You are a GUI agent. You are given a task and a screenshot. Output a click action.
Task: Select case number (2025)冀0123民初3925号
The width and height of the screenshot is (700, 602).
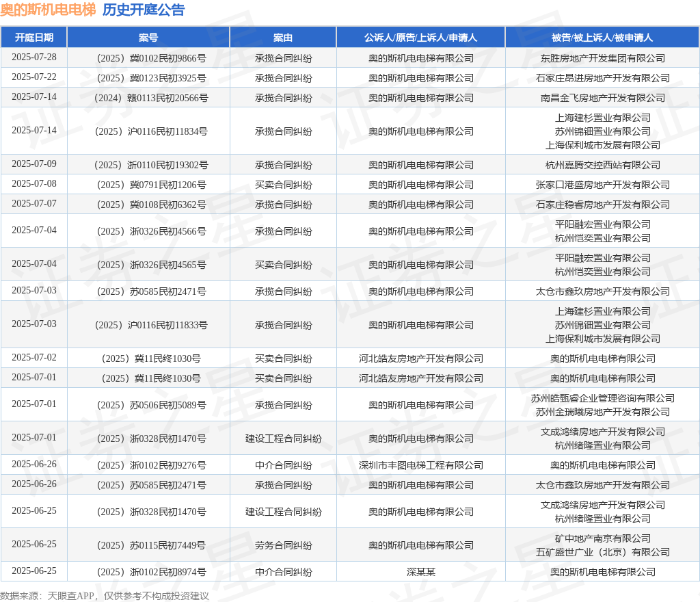(x=151, y=78)
